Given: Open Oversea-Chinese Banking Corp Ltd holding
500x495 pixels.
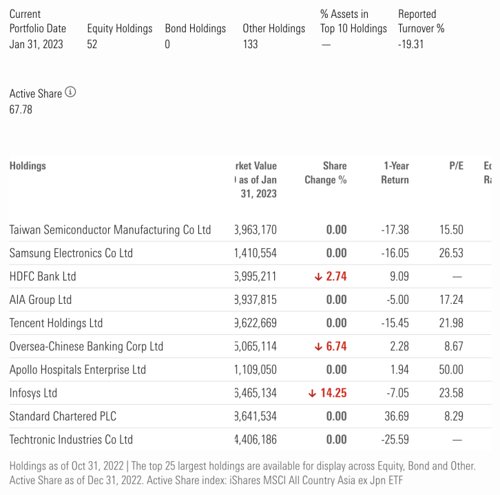Looking at the screenshot, I should [x=86, y=346].
